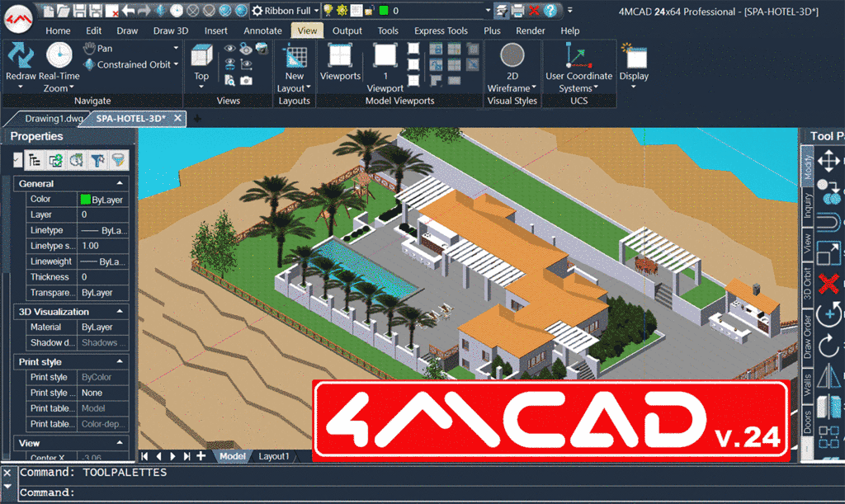The image size is (845, 504).
Task: Collapse the General properties section
Action: pyautogui.click(x=120, y=184)
